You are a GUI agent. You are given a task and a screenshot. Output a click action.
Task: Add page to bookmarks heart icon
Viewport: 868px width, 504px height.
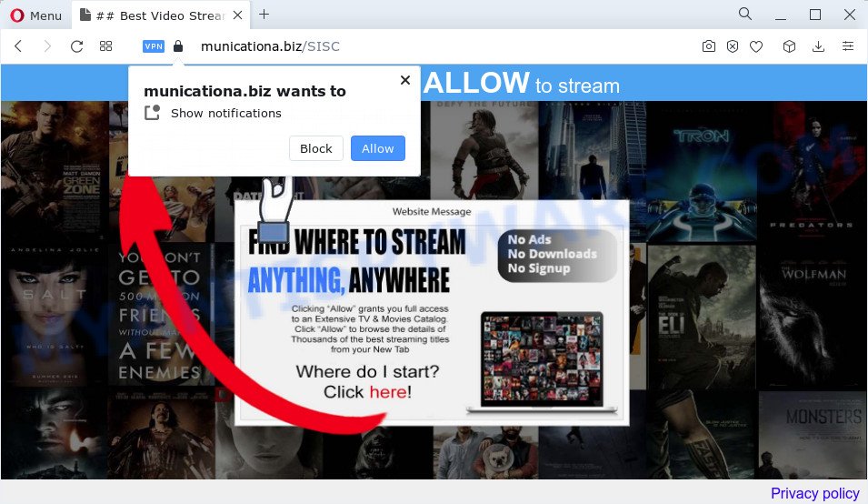point(756,46)
